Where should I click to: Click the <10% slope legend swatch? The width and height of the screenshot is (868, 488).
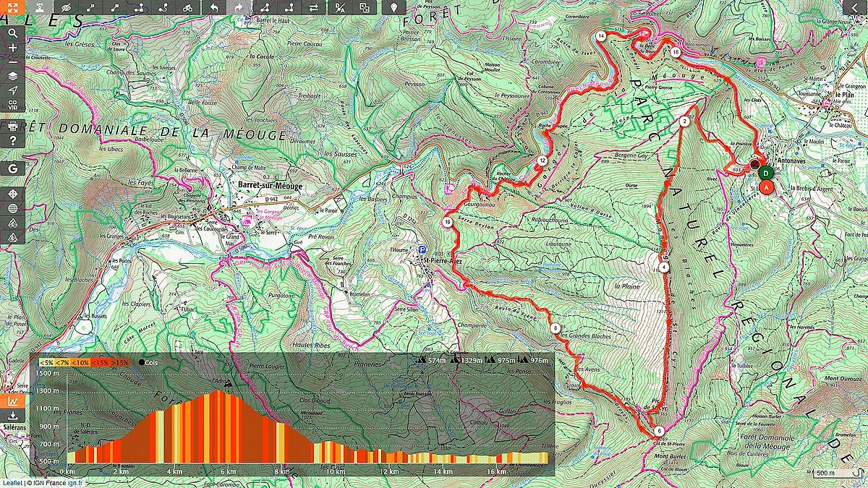81,361
